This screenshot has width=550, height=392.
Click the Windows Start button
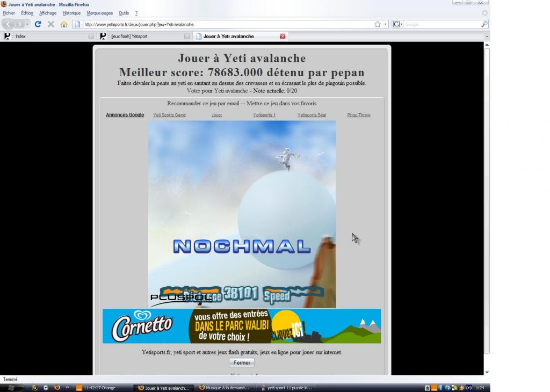click(11, 388)
